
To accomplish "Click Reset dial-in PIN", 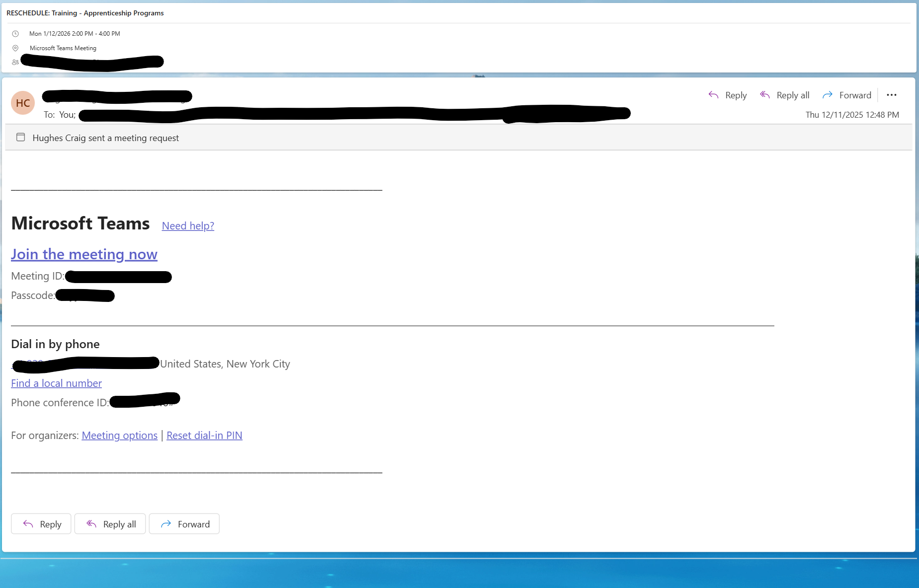I will click(204, 435).
